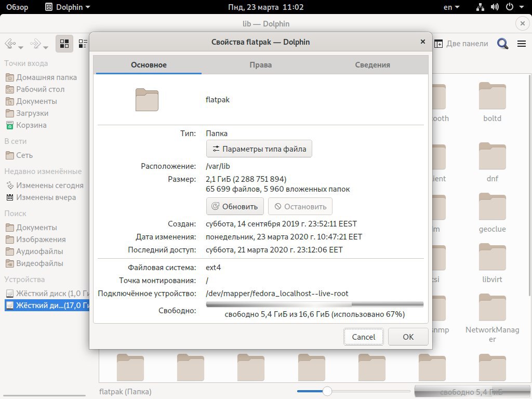Close the Dolphin main window

point(523,23)
